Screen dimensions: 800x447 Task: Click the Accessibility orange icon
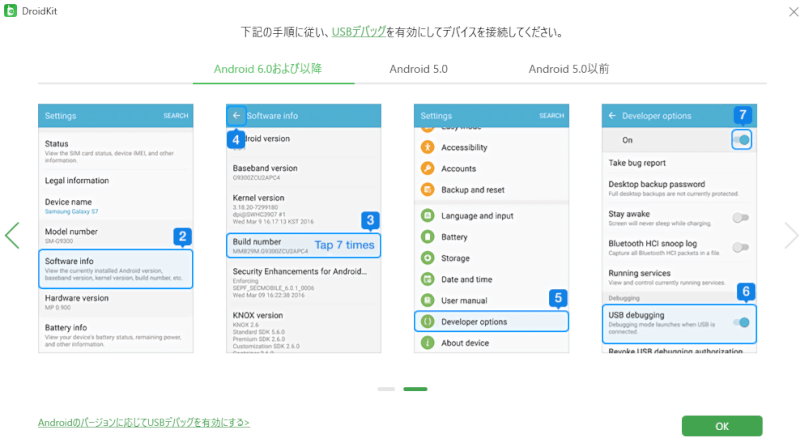(428, 147)
